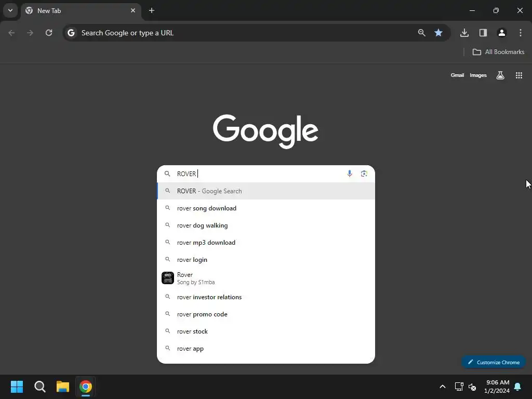Select 'rover promo code' suggestion
Image resolution: width=532 pixels, height=399 pixels.
tap(266, 314)
